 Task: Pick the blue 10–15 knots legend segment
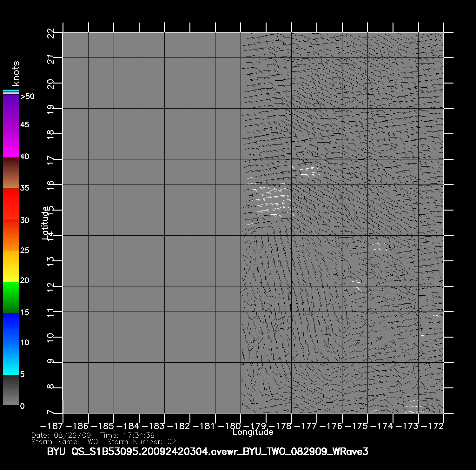(x=11, y=328)
